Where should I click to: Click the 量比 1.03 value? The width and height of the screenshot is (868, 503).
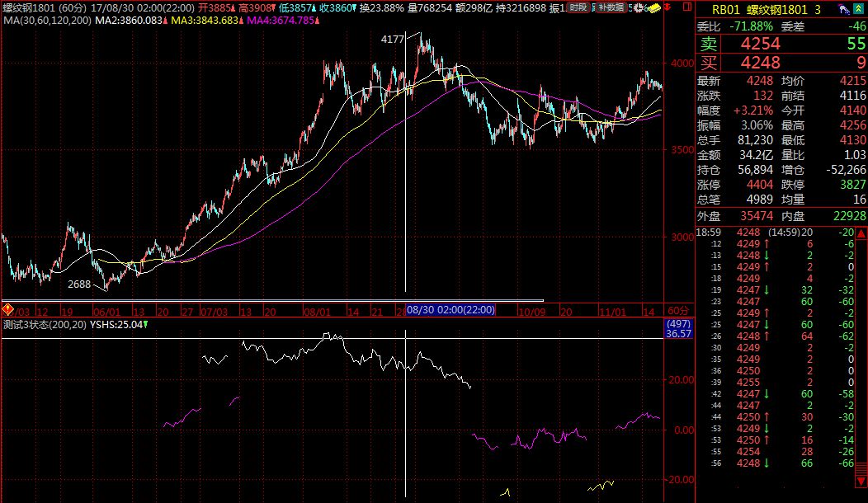tap(856, 156)
